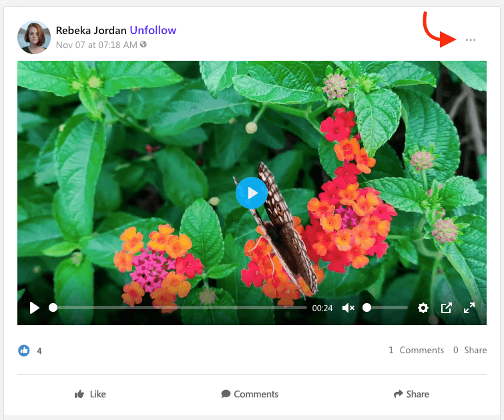This screenshot has width=504, height=420.
Task: Click the Comments button
Action: [x=250, y=394]
